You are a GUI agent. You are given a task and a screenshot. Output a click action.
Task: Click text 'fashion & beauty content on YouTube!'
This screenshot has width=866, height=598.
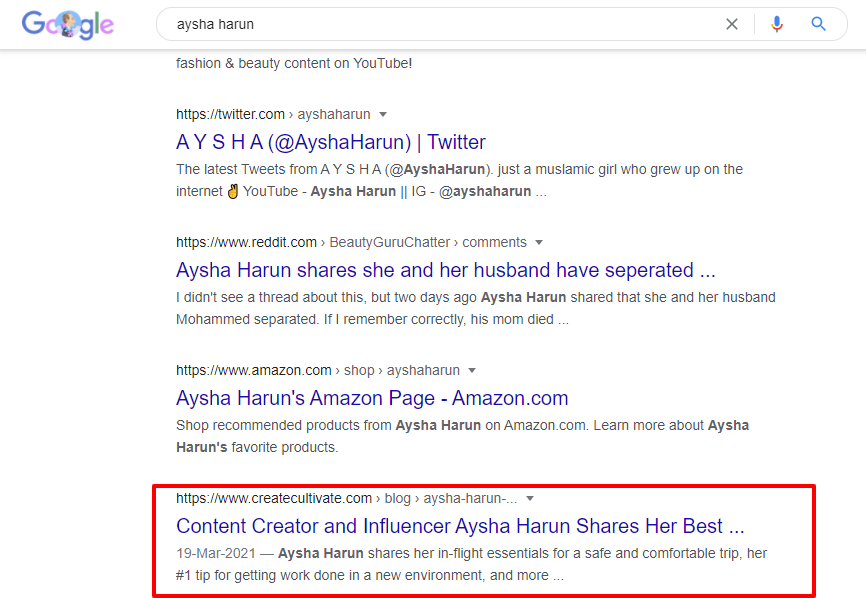294,63
